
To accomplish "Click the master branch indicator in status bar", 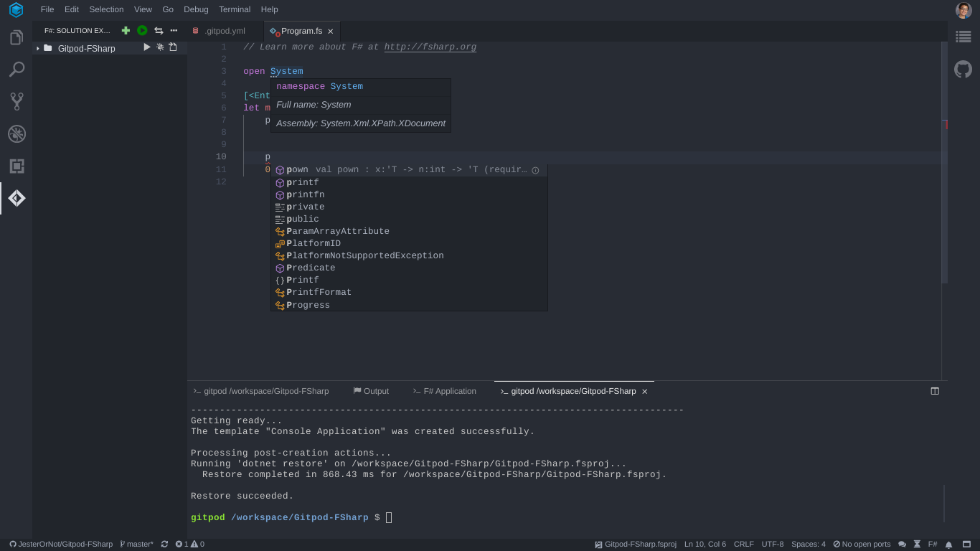I will click(x=136, y=544).
